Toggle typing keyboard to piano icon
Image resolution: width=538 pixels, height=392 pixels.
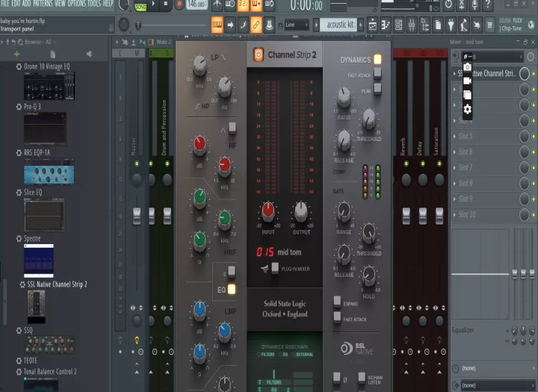point(217,25)
